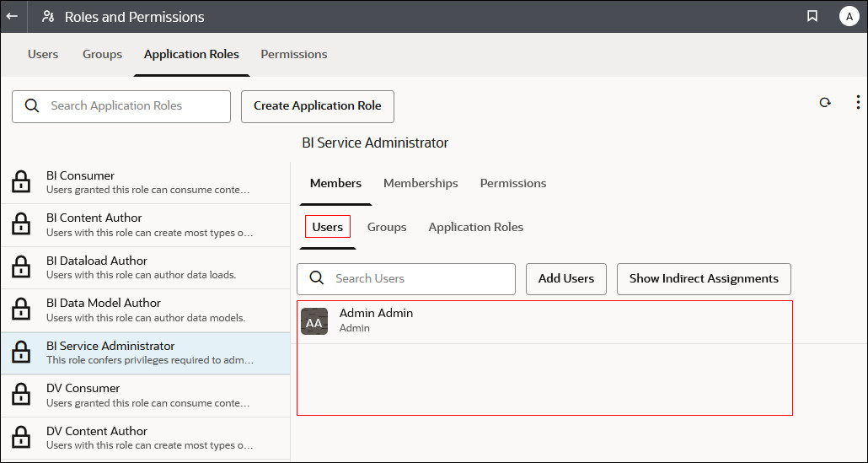Click the lock icon beside BI Content Author

click(20, 224)
